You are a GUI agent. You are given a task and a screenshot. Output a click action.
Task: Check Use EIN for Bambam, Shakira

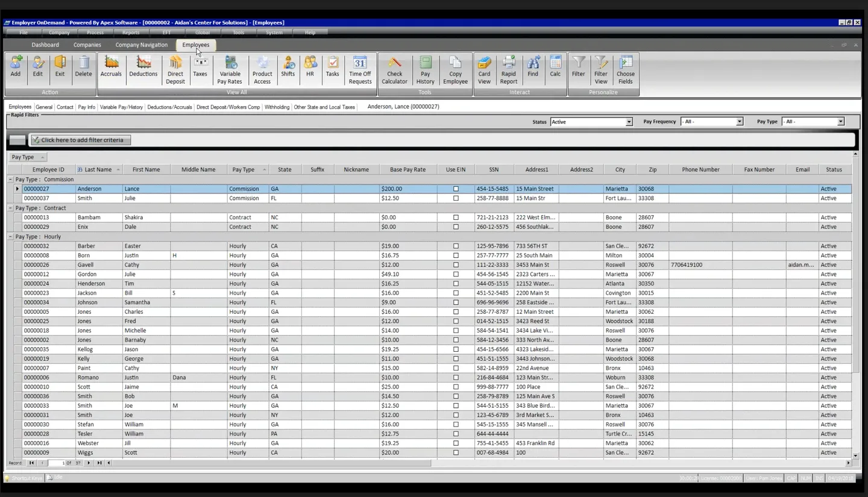456,217
